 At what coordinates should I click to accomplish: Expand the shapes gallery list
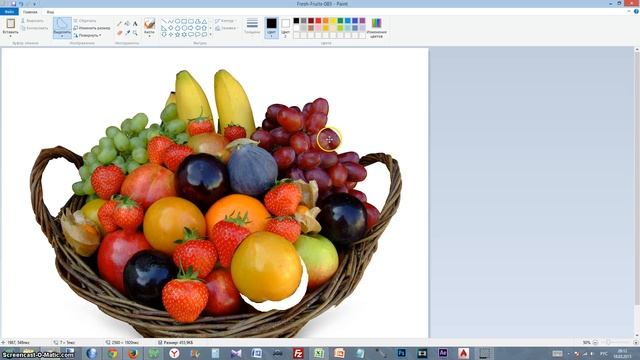coord(211,35)
